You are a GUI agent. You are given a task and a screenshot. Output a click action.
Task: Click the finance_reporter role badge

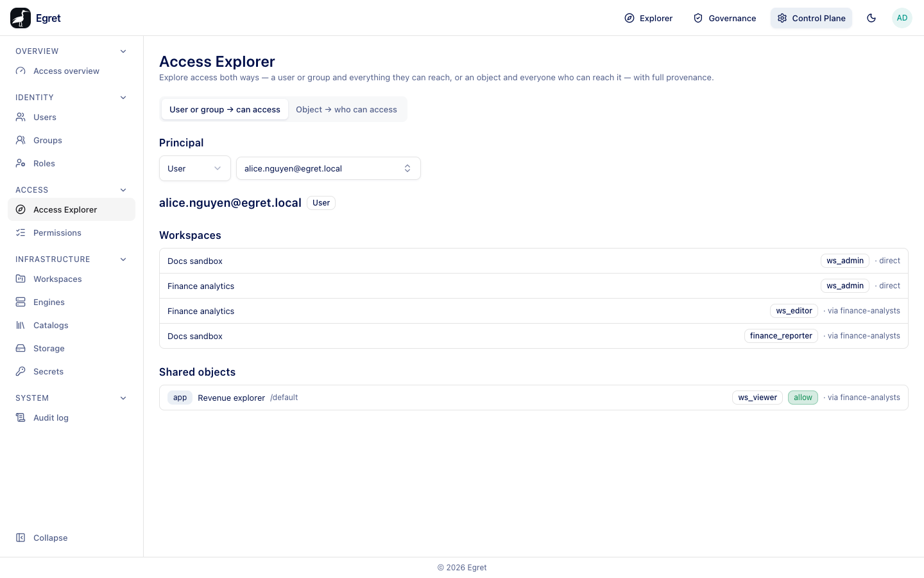(781, 336)
